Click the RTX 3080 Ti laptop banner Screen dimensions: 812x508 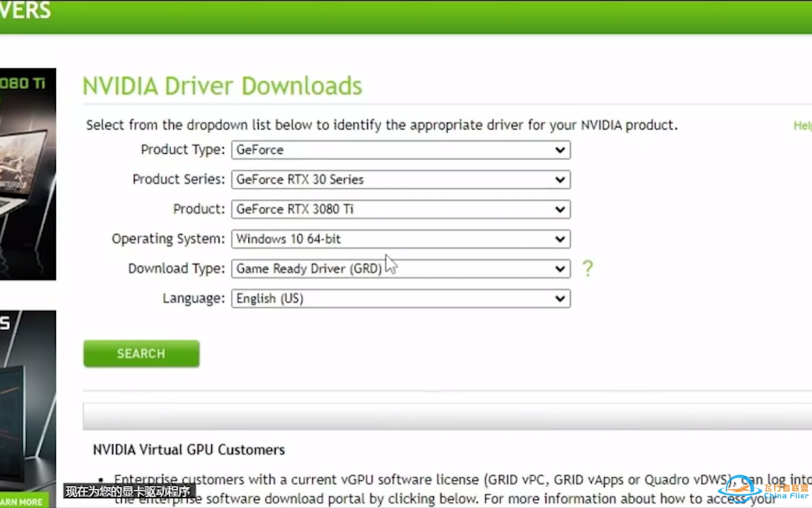tap(28, 174)
